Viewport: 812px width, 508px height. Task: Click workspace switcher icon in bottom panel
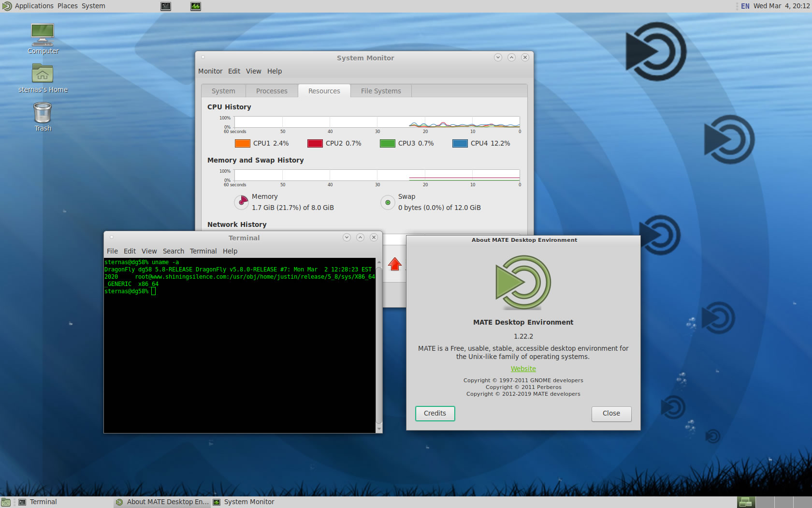[x=746, y=502]
